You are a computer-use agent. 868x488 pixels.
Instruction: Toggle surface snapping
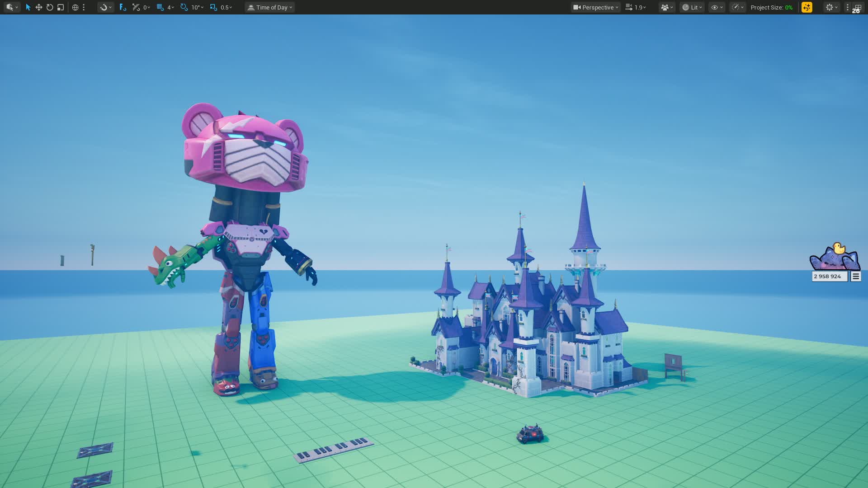tap(123, 7)
